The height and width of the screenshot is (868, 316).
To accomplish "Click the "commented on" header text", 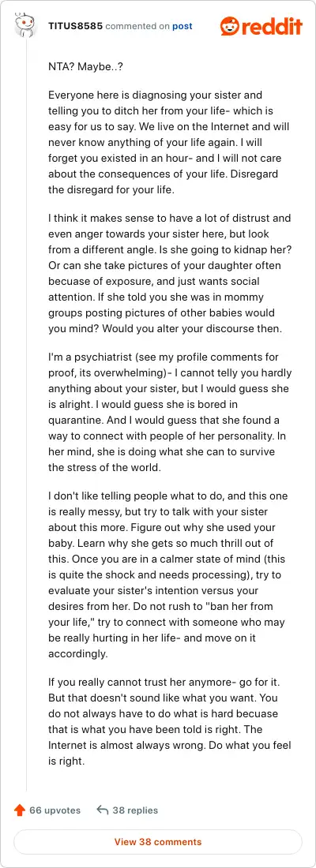I will point(137,26).
